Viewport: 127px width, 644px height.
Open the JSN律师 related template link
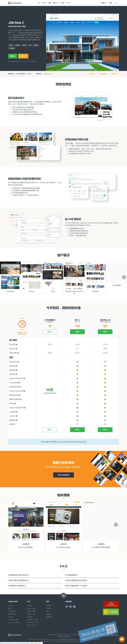coord(101,544)
